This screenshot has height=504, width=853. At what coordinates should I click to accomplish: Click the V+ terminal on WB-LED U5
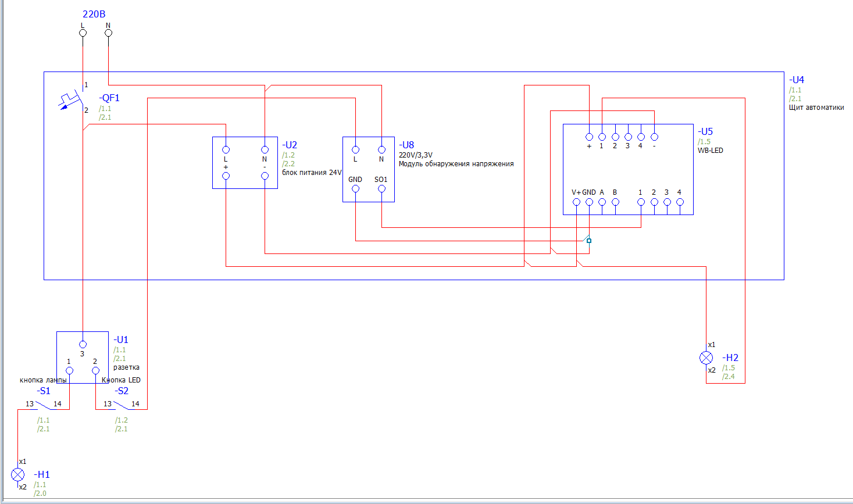[x=576, y=202]
